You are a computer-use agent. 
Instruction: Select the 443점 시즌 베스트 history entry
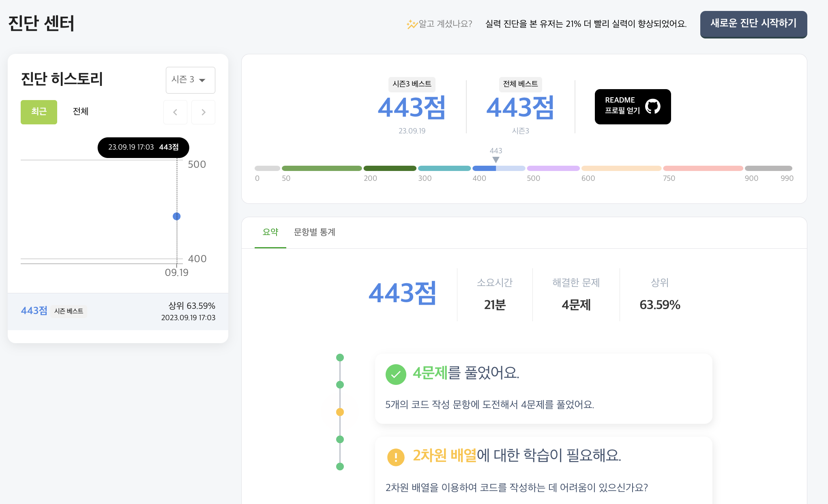118,311
